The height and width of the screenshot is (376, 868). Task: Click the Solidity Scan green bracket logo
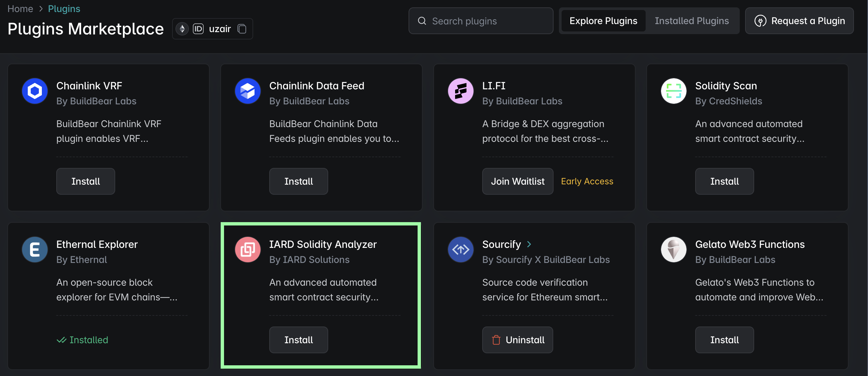673,91
